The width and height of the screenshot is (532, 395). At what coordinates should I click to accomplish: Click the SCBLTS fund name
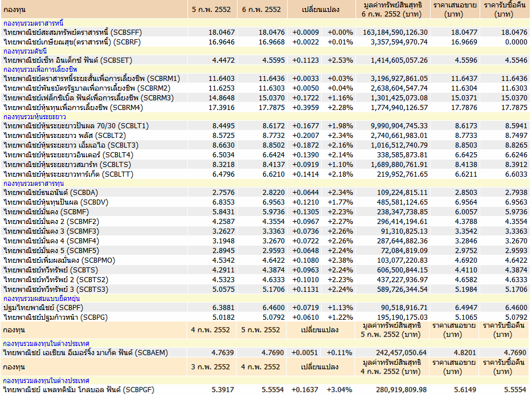click(x=67, y=164)
